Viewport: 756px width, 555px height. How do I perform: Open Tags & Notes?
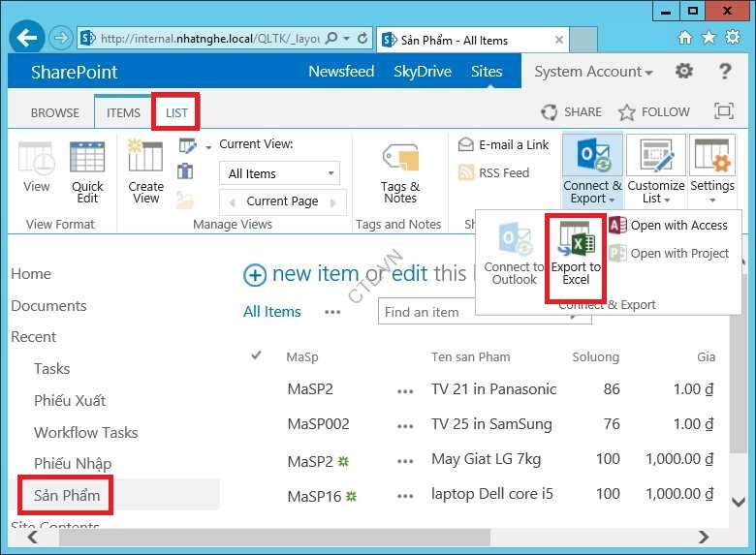pyautogui.click(x=400, y=172)
